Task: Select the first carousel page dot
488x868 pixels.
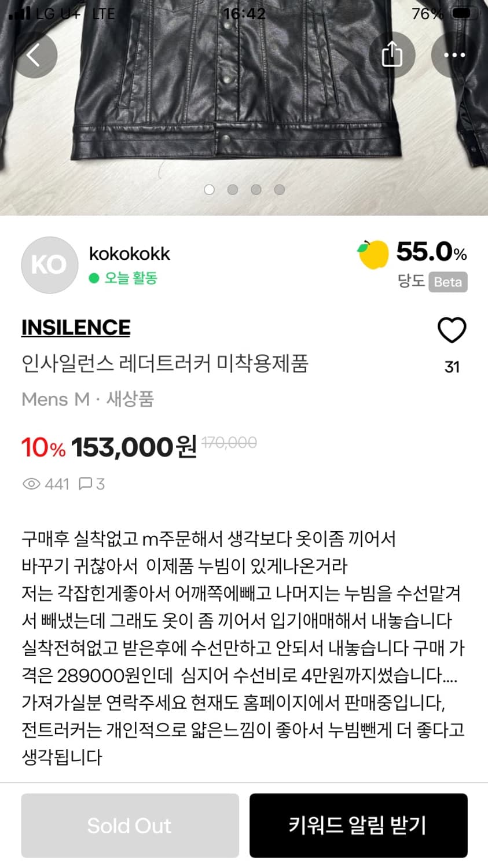Action: tap(209, 189)
